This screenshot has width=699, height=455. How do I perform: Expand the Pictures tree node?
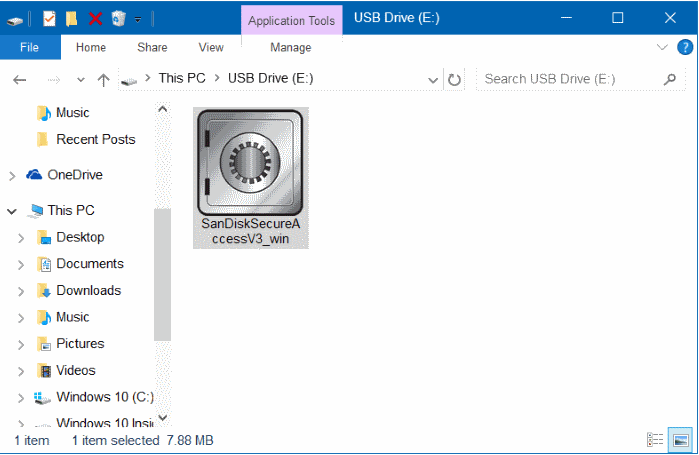point(21,344)
